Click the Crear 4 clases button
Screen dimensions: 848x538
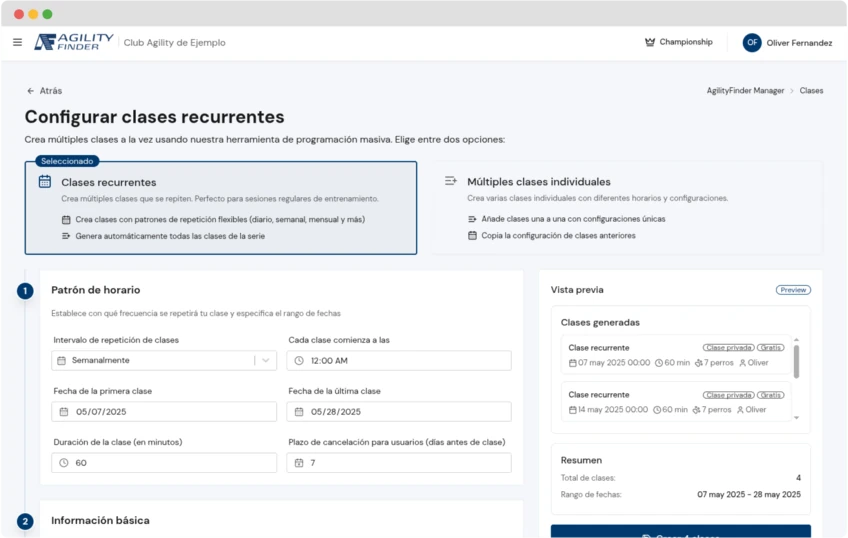tap(680, 532)
